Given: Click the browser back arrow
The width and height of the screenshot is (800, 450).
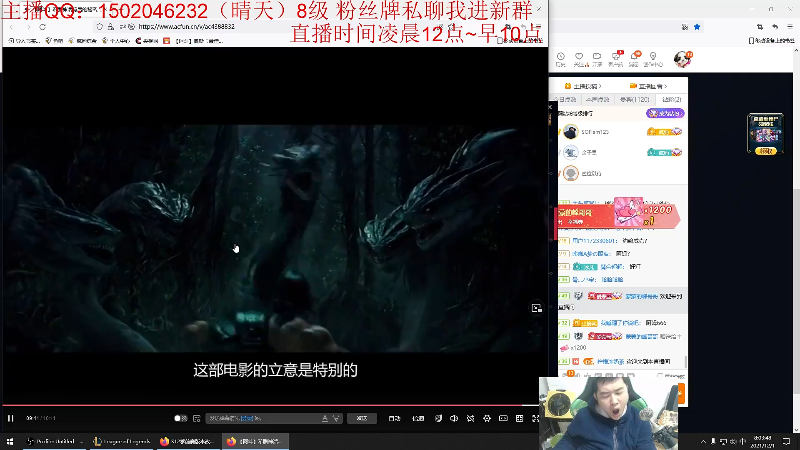Looking at the screenshot, I should 12,27.
